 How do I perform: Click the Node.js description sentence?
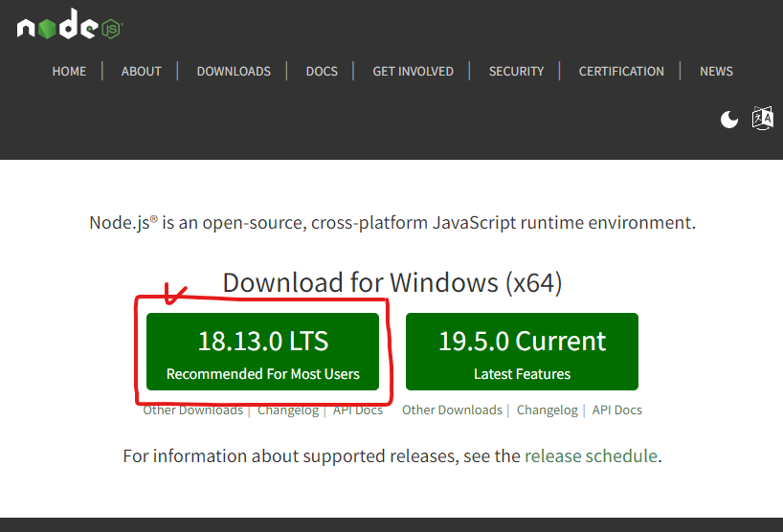(392, 223)
